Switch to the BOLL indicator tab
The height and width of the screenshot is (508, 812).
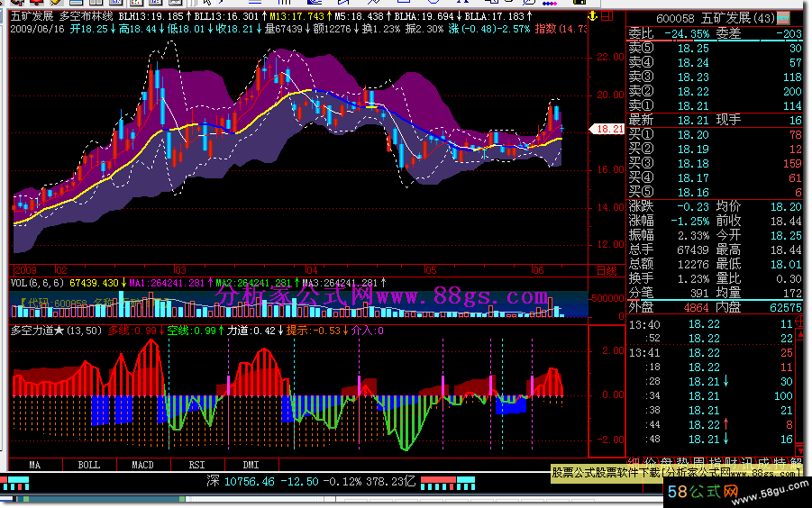click(89, 465)
